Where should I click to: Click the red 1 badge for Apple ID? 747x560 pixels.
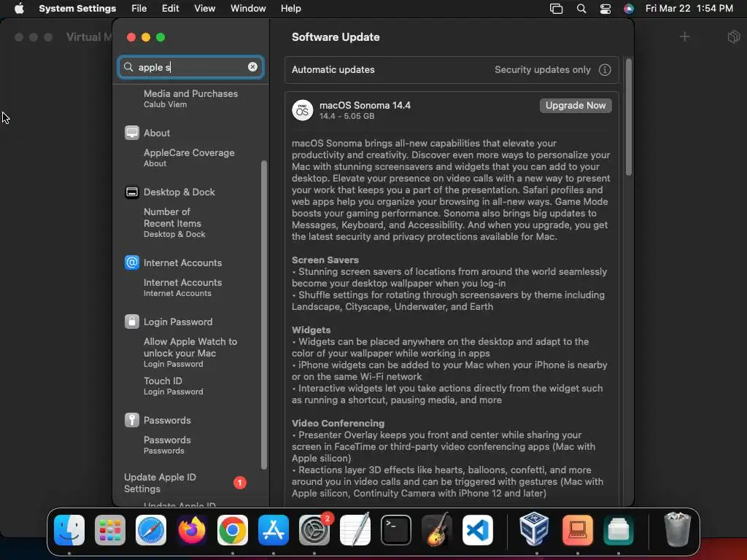(239, 483)
